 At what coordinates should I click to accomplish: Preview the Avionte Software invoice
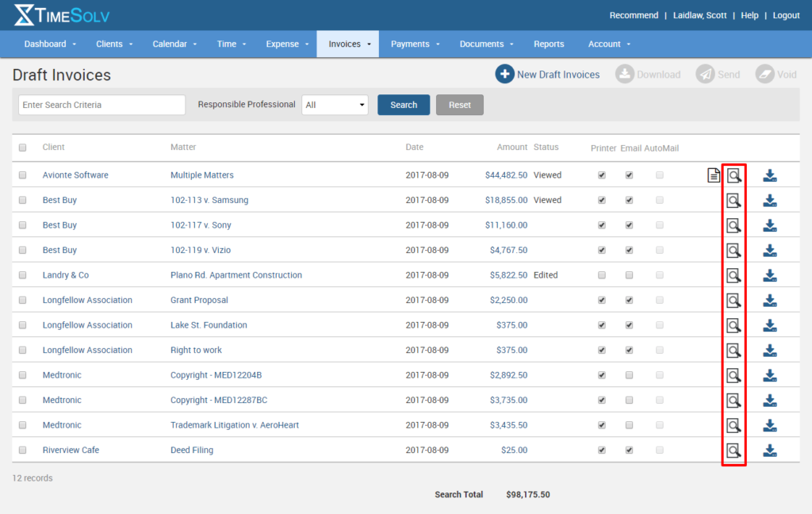(733, 175)
